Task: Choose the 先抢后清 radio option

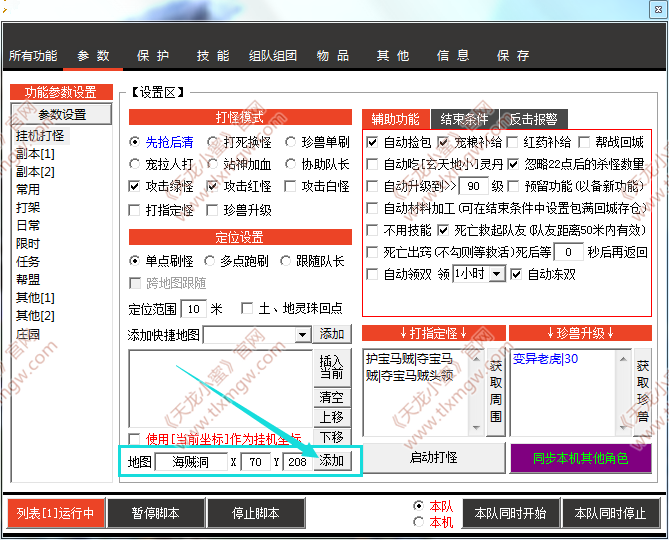Action: click(x=134, y=142)
